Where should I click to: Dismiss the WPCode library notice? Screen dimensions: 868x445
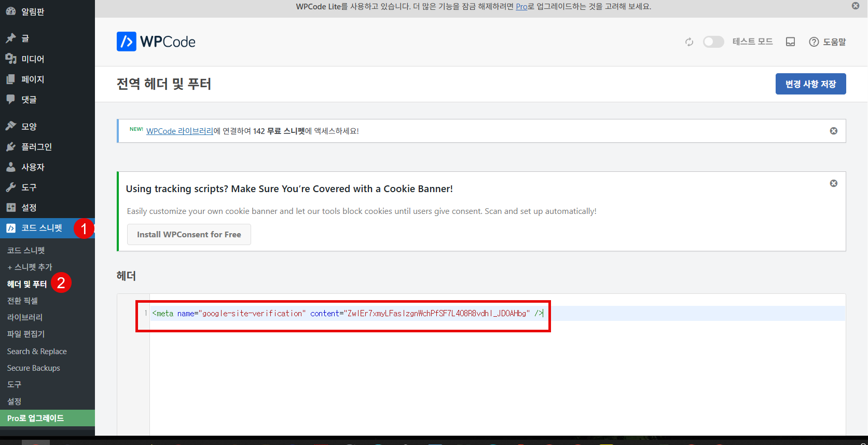point(834,131)
